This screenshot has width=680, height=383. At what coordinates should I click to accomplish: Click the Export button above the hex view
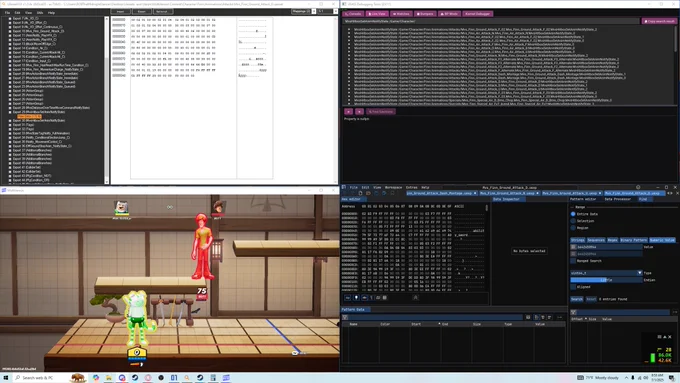[141, 11]
